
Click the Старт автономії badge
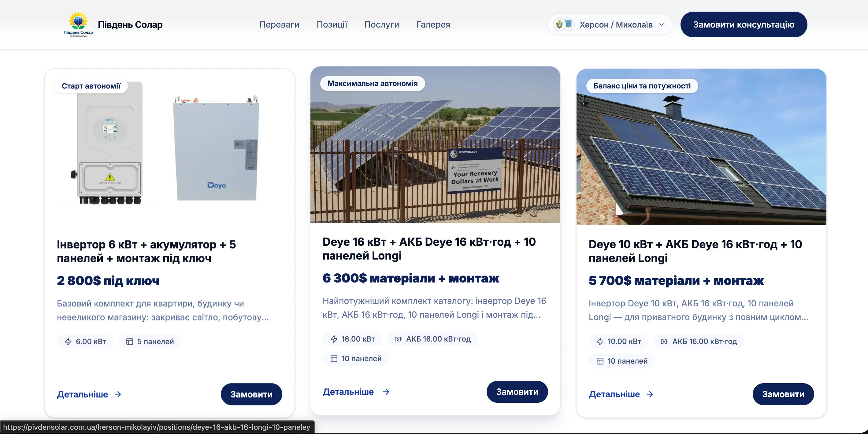click(x=91, y=86)
